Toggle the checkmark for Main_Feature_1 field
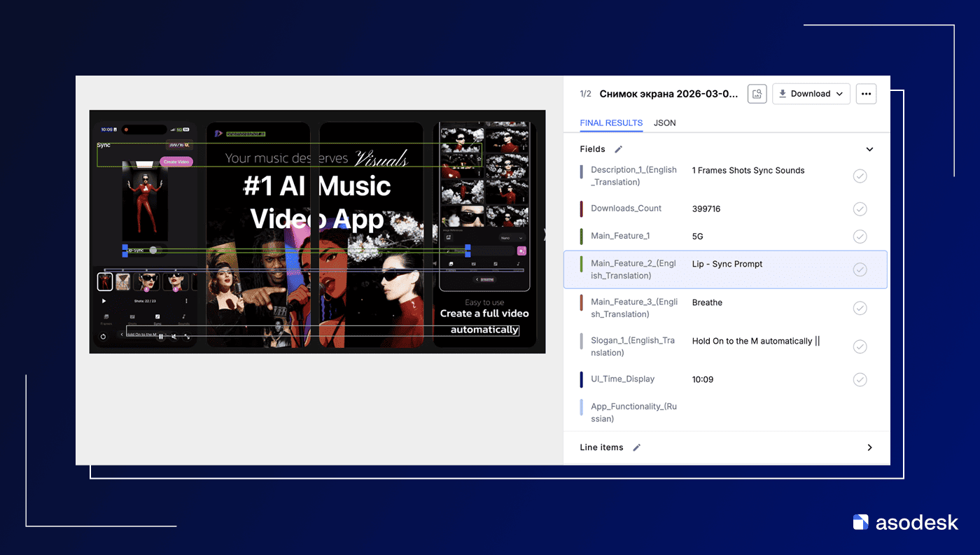 [860, 237]
